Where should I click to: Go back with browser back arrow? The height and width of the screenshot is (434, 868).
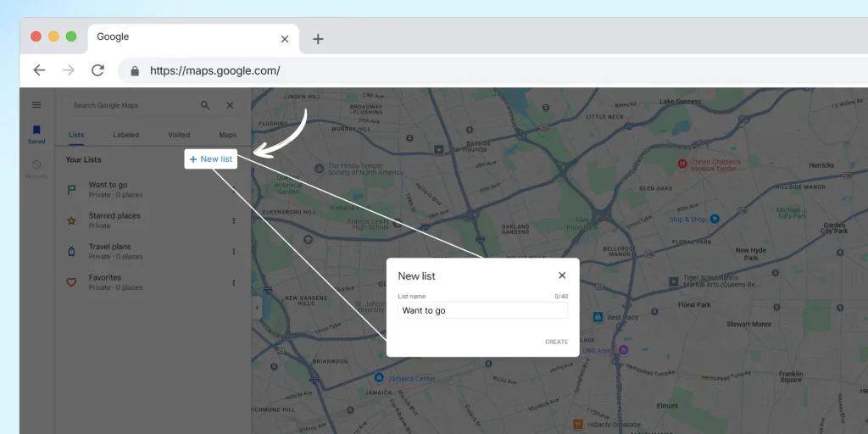pos(39,70)
